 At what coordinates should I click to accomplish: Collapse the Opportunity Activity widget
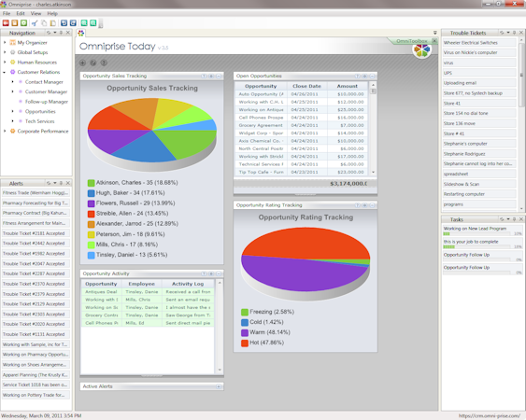(219, 273)
